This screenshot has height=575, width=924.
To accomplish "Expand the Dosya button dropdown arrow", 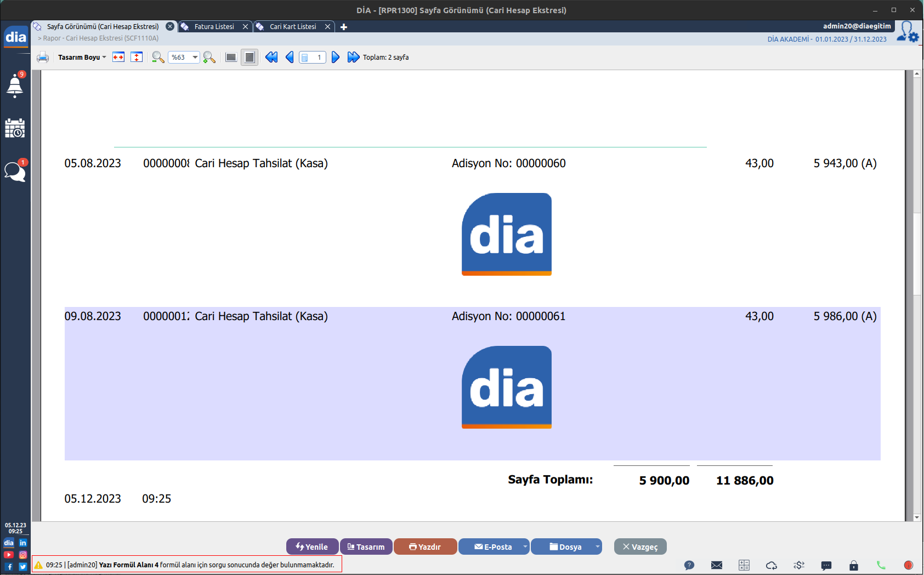I will [x=597, y=546].
